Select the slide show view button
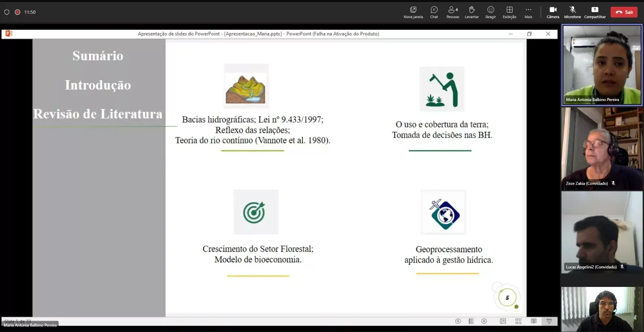Image resolution: width=644 pixels, height=332 pixels. coord(549,321)
